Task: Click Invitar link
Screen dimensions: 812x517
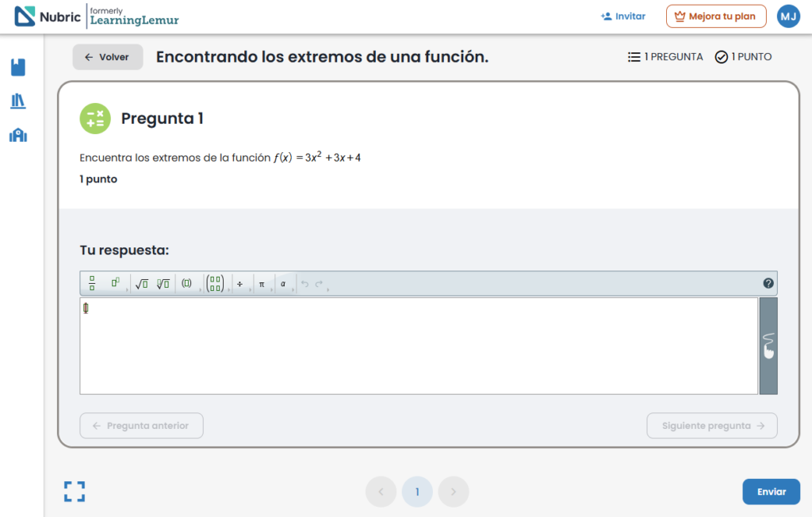Action: [623, 16]
